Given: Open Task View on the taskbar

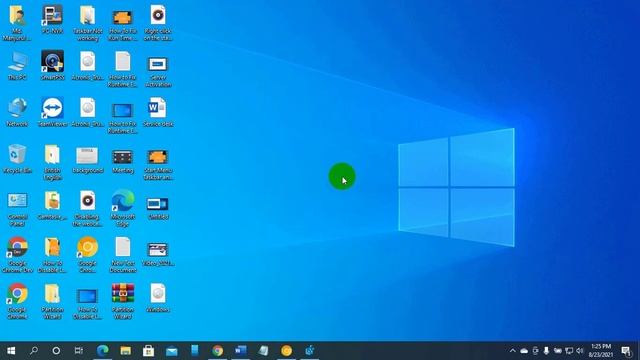Looking at the screenshot, I should click(79, 351).
